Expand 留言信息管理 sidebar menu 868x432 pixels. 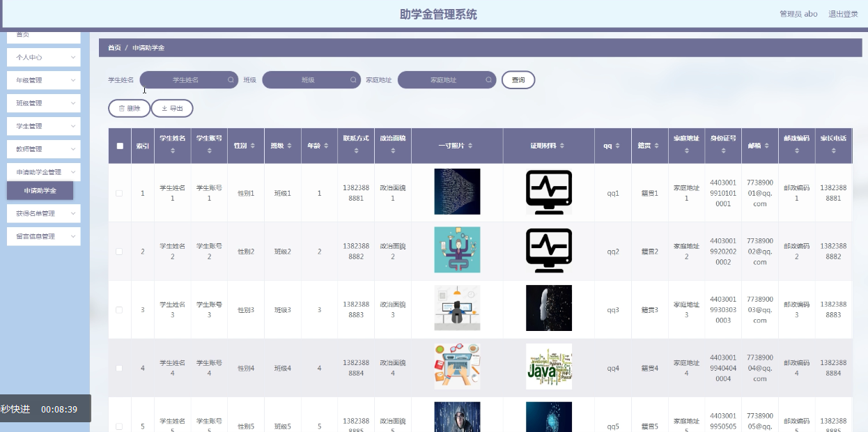44,236
